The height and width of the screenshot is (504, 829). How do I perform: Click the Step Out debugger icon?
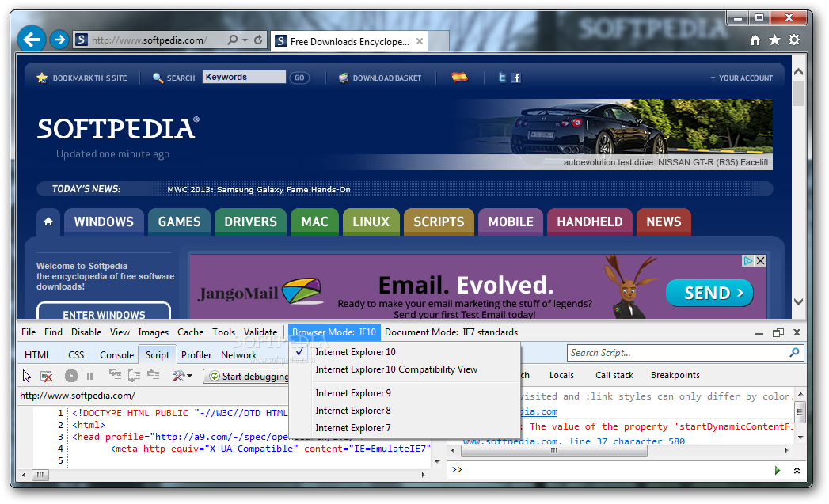[x=154, y=375]
